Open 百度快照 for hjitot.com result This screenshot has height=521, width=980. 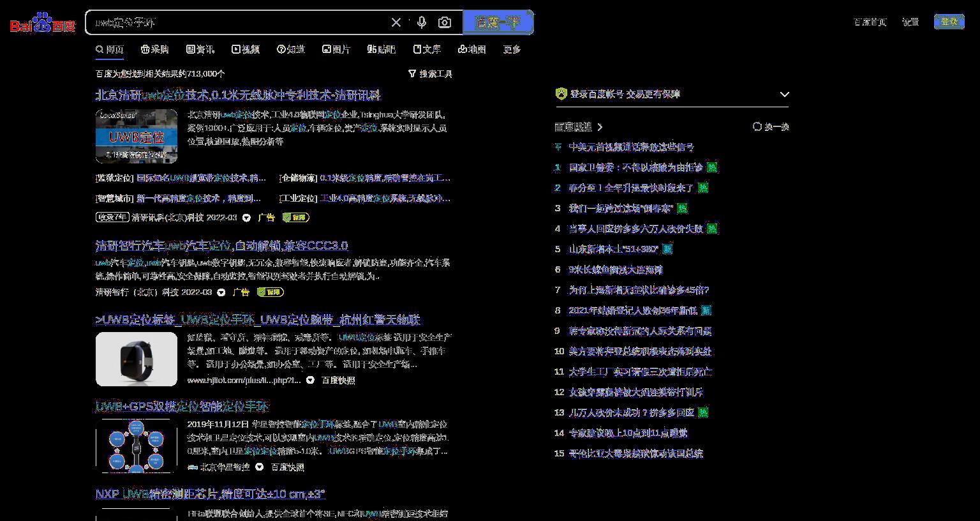pyautogui.click(x=338, y=380)
